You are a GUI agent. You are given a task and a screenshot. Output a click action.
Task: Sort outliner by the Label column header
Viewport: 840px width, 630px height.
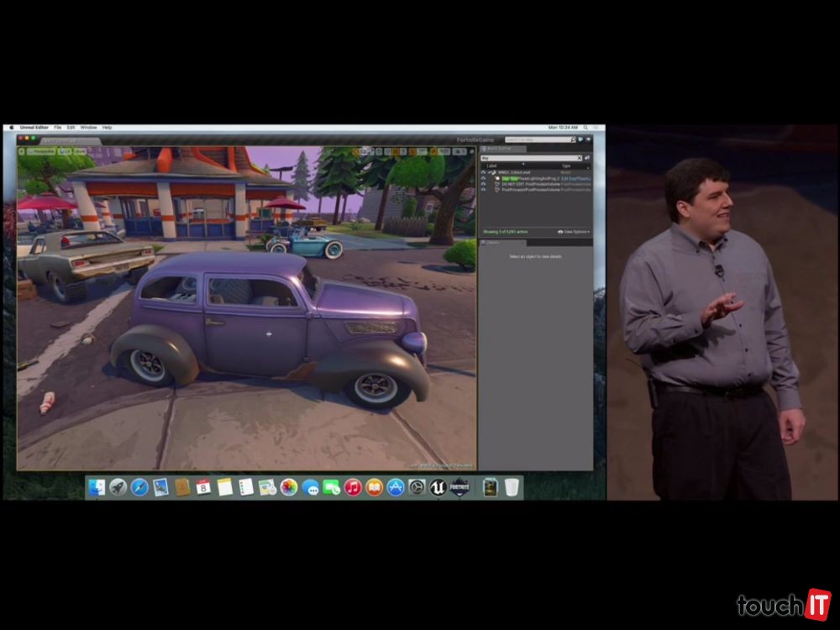click(492, 166)
